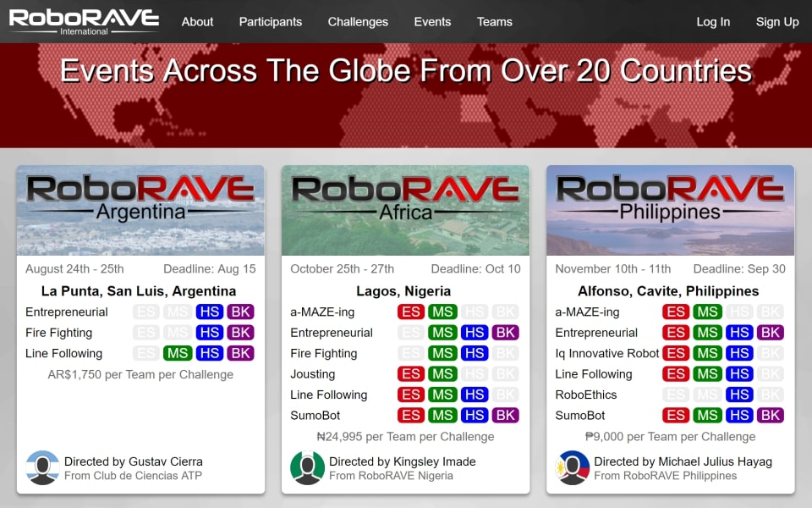This screenshot has height=508, width=812.
Task: Select BK badge for Argentina Fire Fighting
Action: (241, 332)
